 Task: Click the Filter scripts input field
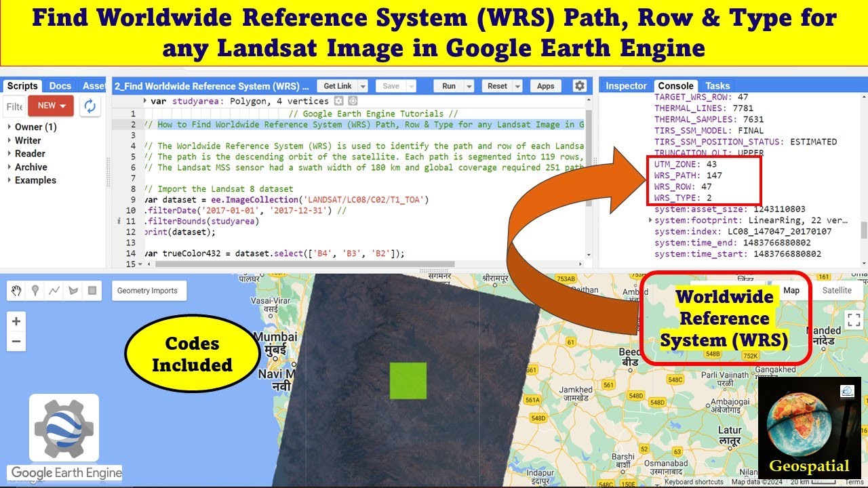click(14, 106)
